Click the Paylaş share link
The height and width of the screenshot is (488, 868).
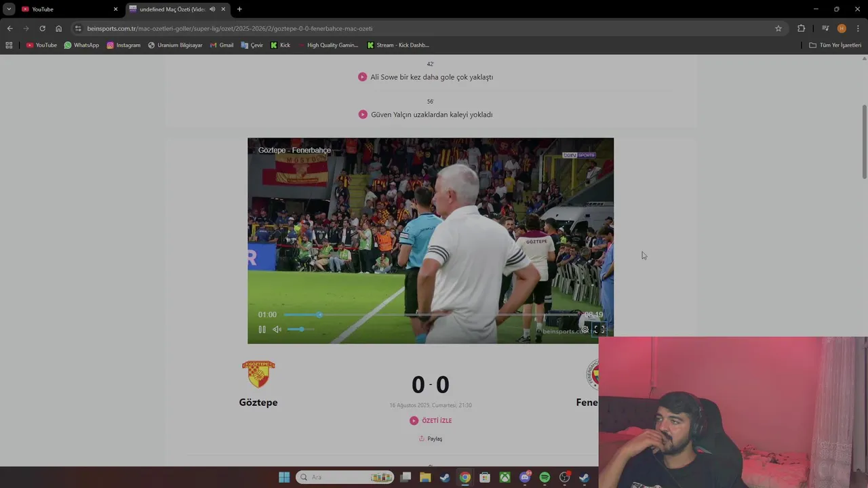[431, 439]
